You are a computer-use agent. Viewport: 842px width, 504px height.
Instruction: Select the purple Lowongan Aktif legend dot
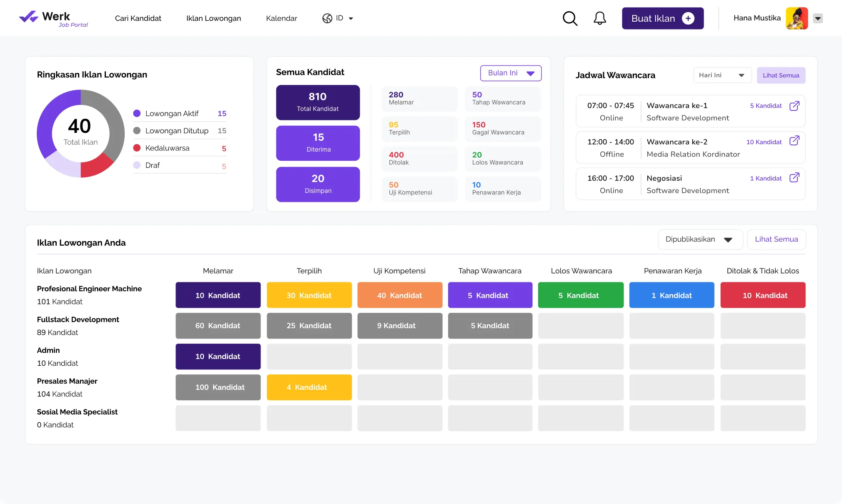pos(137,113)
